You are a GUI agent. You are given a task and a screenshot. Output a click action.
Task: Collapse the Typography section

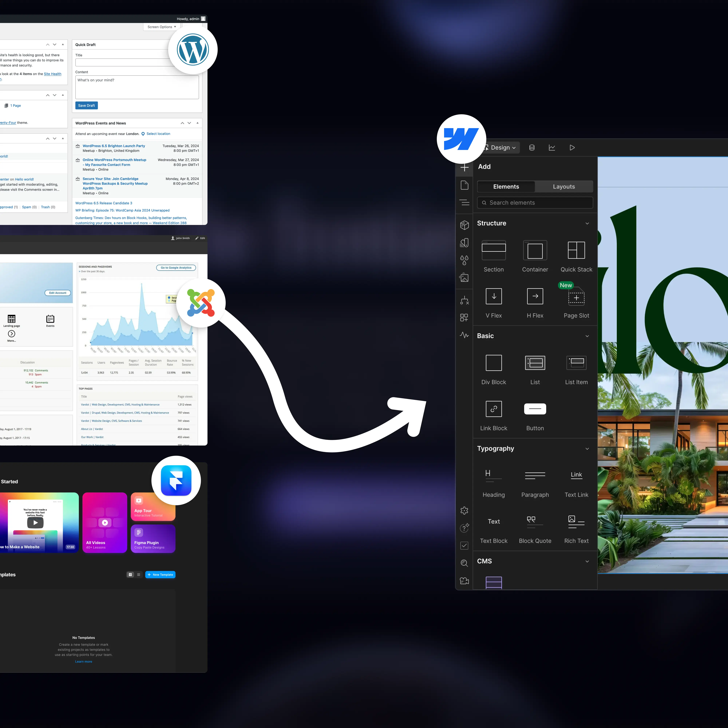(587, 449)
